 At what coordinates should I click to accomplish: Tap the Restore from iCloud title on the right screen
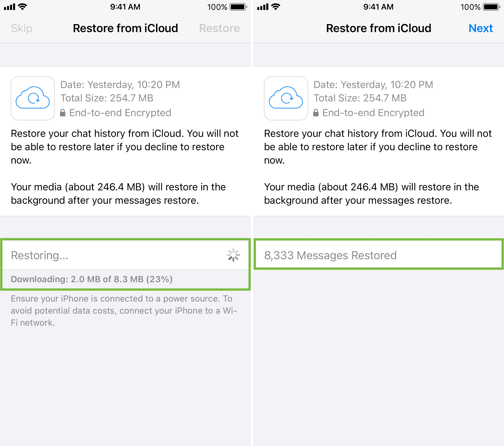[x=379, y=28]
